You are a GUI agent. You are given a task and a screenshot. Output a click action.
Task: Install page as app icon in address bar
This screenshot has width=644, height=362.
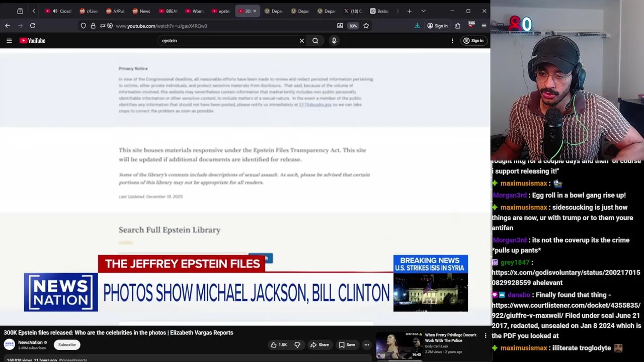click(x=340, y=26)
